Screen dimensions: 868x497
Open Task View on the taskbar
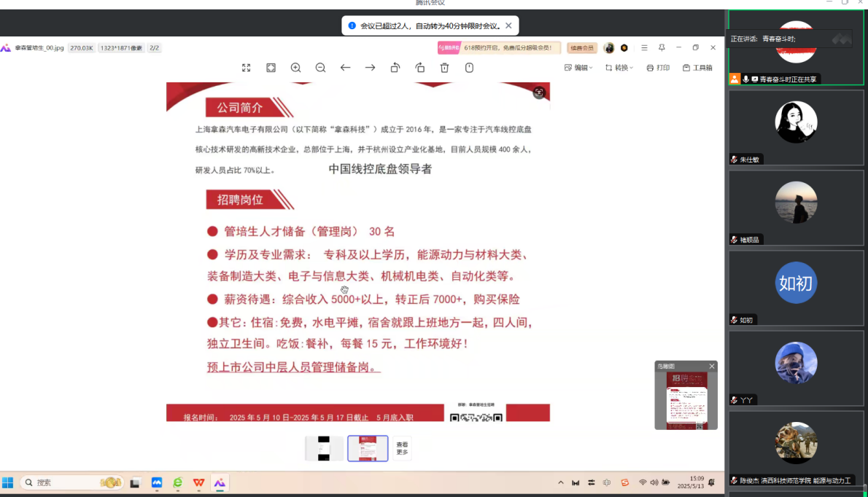135,482
